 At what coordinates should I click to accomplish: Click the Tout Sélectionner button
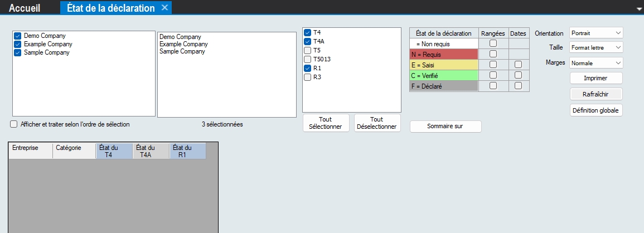tap(326, 123)
